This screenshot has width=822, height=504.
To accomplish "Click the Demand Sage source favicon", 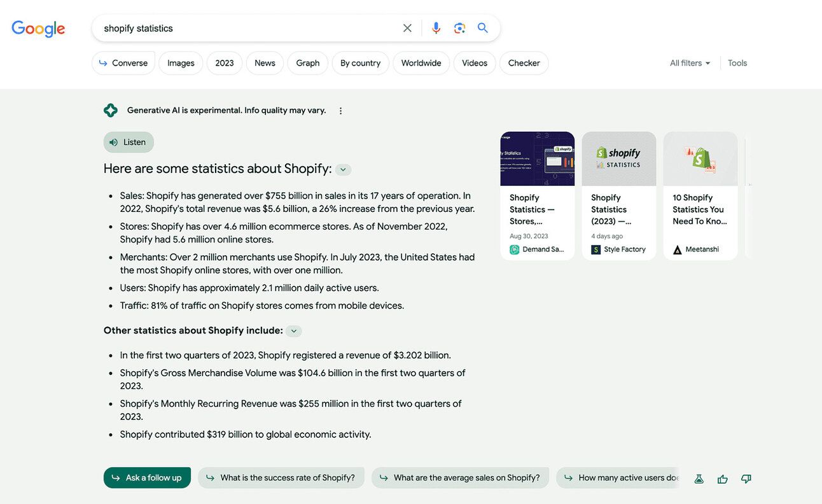I will point(515,249).
